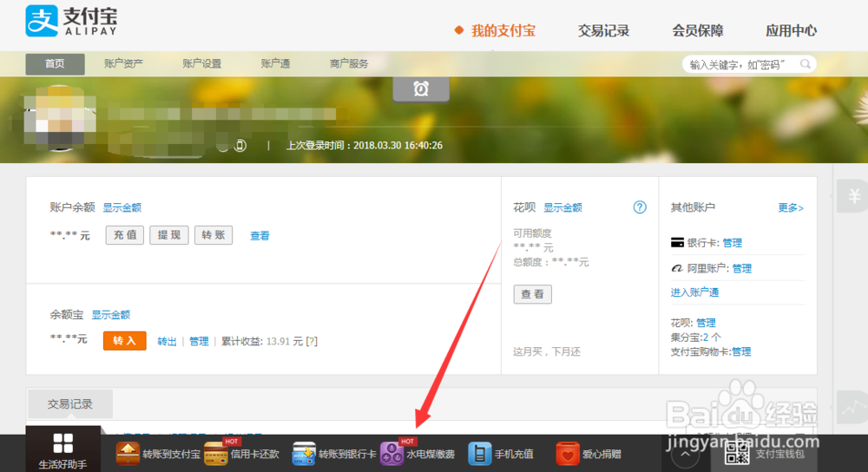Screen dimensions: 868x472
Task: Manage bank cards (银行卡 管理)
Action: 732,243
